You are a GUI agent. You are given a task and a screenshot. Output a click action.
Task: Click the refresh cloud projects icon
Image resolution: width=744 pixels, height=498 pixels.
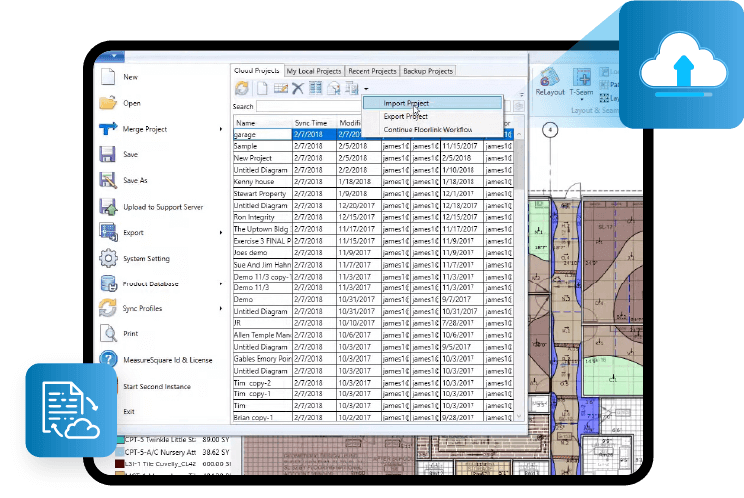(242, 89)
